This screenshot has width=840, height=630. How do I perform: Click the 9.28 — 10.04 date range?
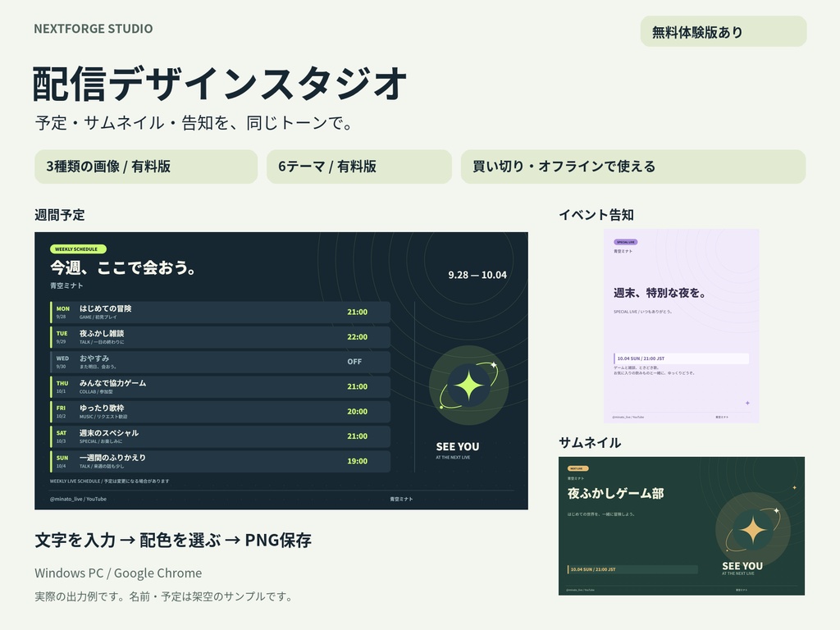[477, 276]
